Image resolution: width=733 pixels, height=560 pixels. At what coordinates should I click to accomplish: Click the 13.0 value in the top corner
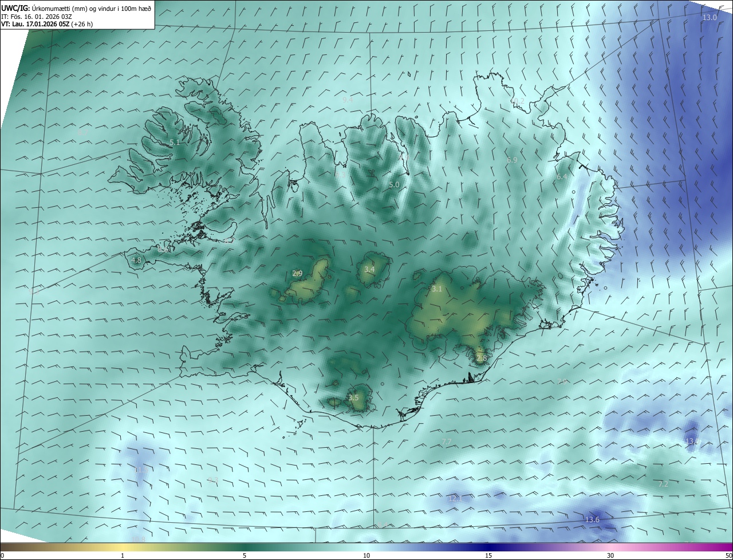(710, 17)
